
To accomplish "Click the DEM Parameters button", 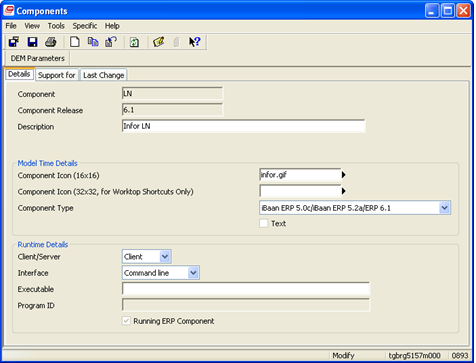I will click(38, 58).
